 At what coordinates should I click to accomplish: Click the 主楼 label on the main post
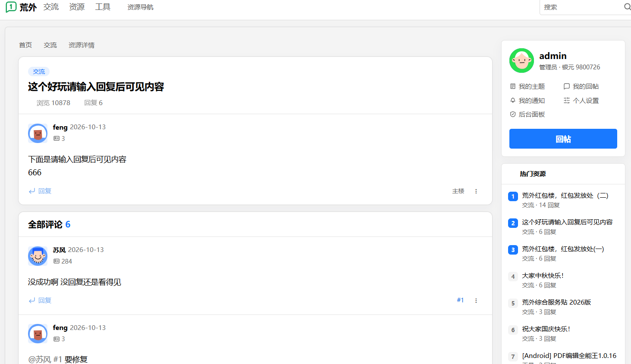458,191
